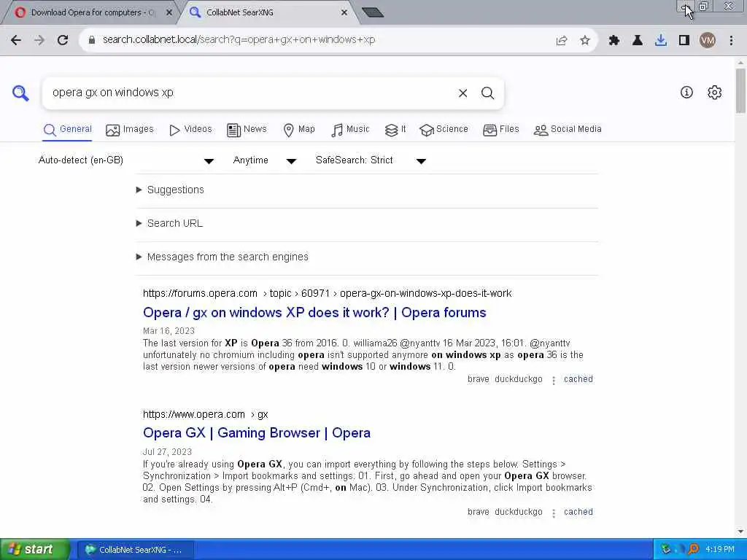747x560 pixels.
Task: Click the SearXNG magnifier logo
Action: click(x=20, y=93)
